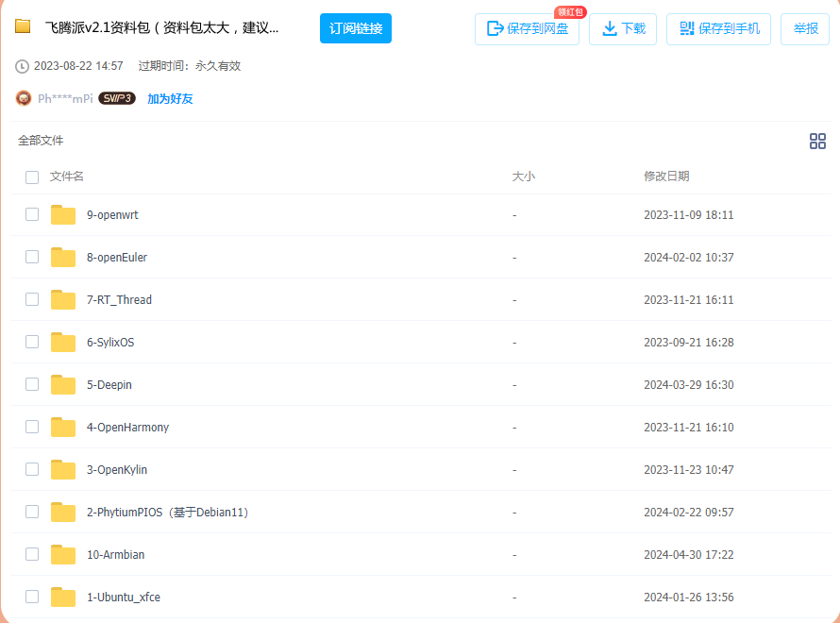Screen dimensions: 840x623
Task: Click the share time 2023-08-22 14:57
Action: coord(78,66)
